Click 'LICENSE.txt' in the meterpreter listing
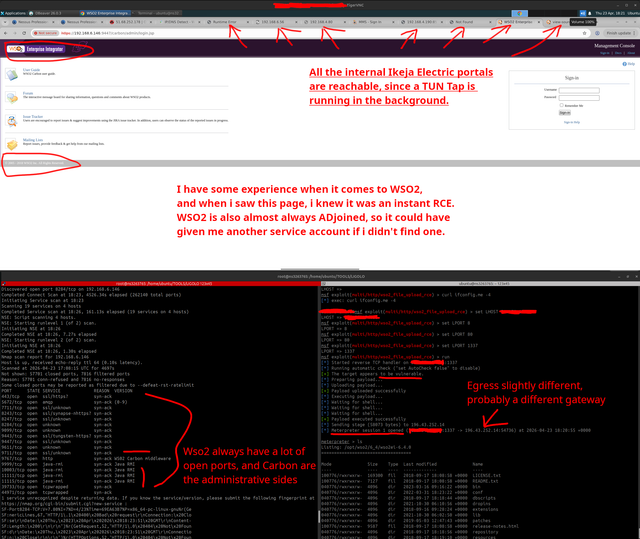 point(487,475)
